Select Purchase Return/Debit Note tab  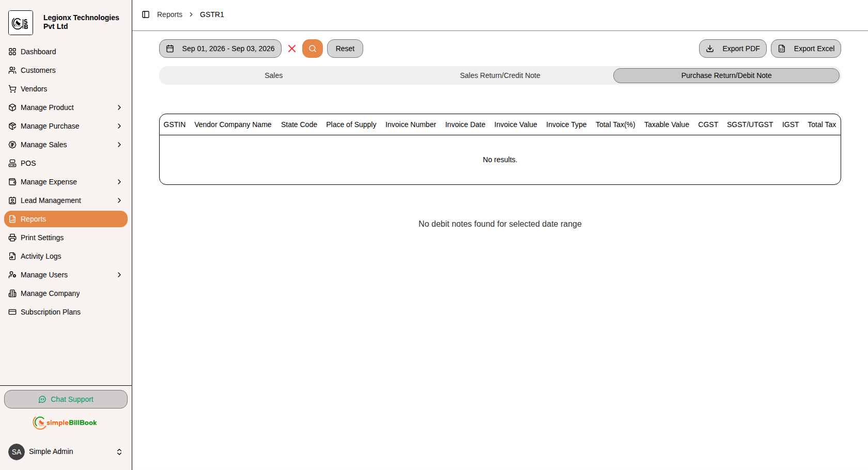[x=726, y=75]
